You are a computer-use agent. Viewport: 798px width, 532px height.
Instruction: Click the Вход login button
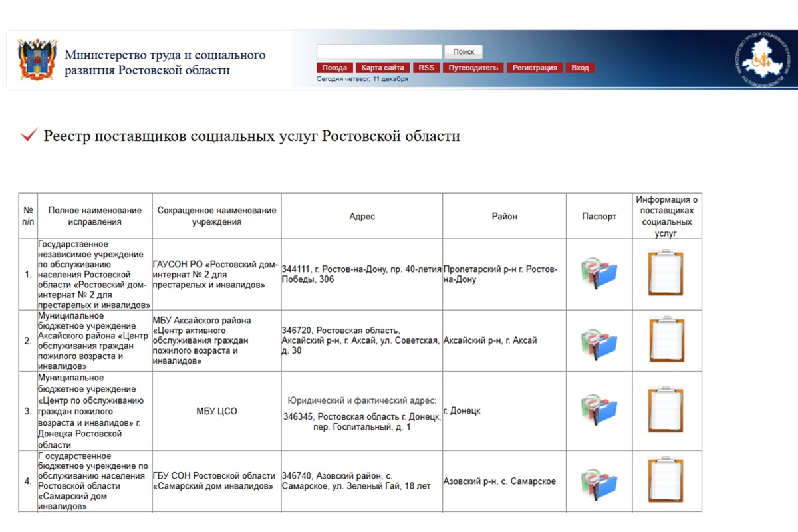click(580, 68)
